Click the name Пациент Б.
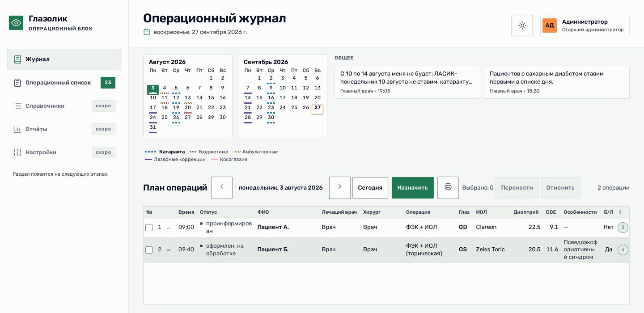Image resolution: width=644 pixels, height=313 pixels. click(x=273, y=250)
